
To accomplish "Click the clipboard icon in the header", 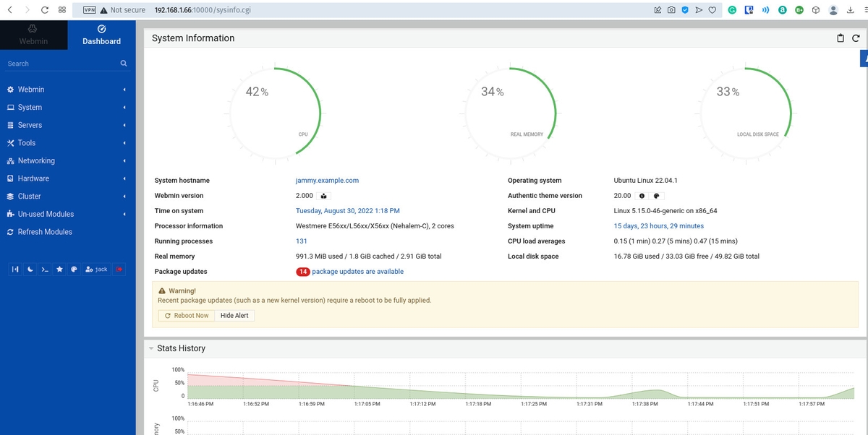I will pyautogui.click(x=840, y=38).
